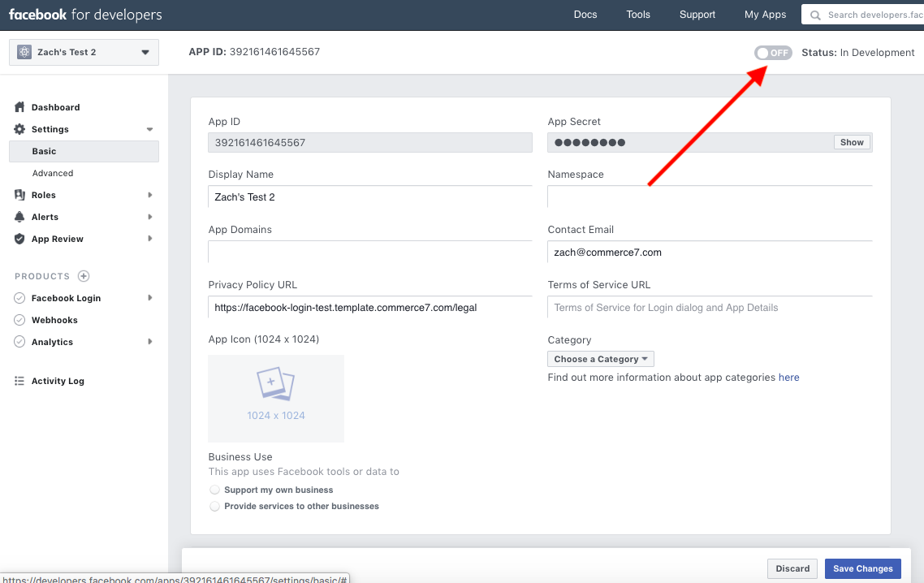Open the Choose a Category dropdown
The width and height of the screenshot is (924, 583).
pos(601,359)
